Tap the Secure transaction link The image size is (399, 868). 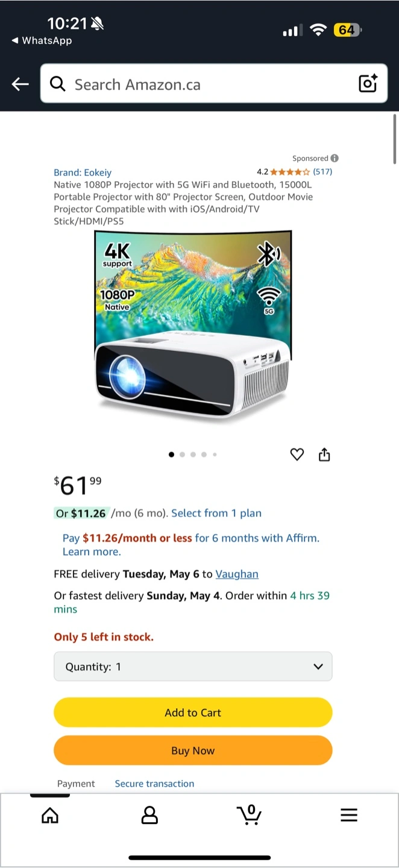click(154, 784)
